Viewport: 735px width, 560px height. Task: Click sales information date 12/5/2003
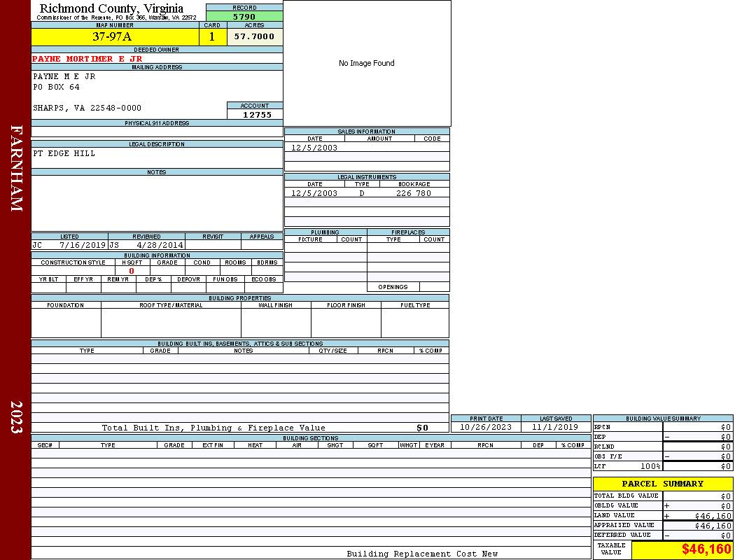(x=314, y=148)
